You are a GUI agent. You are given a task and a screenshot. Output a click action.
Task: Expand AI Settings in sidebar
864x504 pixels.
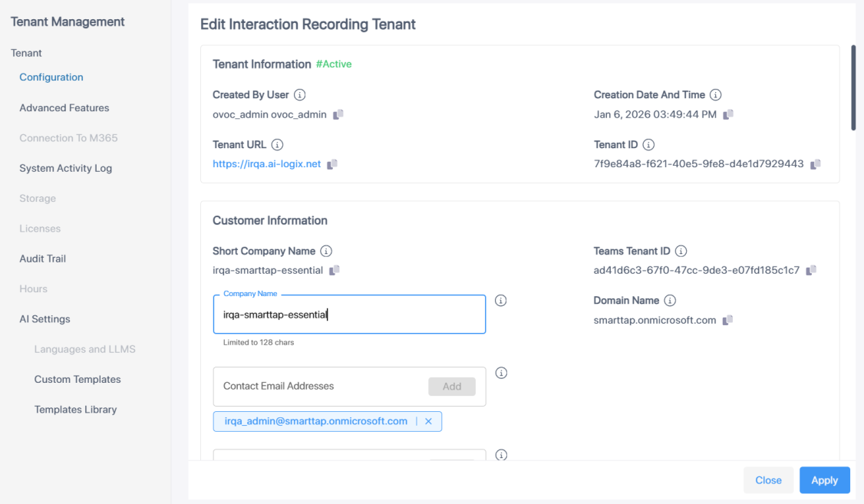point(45,319)
